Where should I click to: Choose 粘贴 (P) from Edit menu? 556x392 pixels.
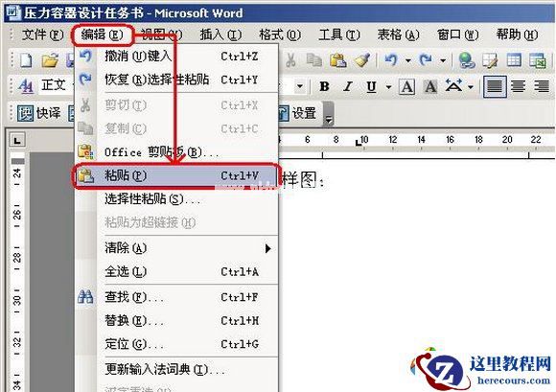point(176,175)
